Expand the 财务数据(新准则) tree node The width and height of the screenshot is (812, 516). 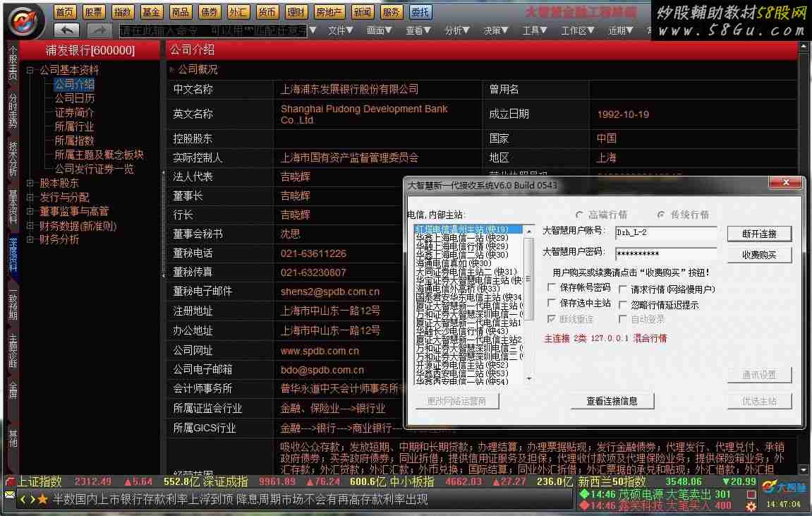pos(30,225)
